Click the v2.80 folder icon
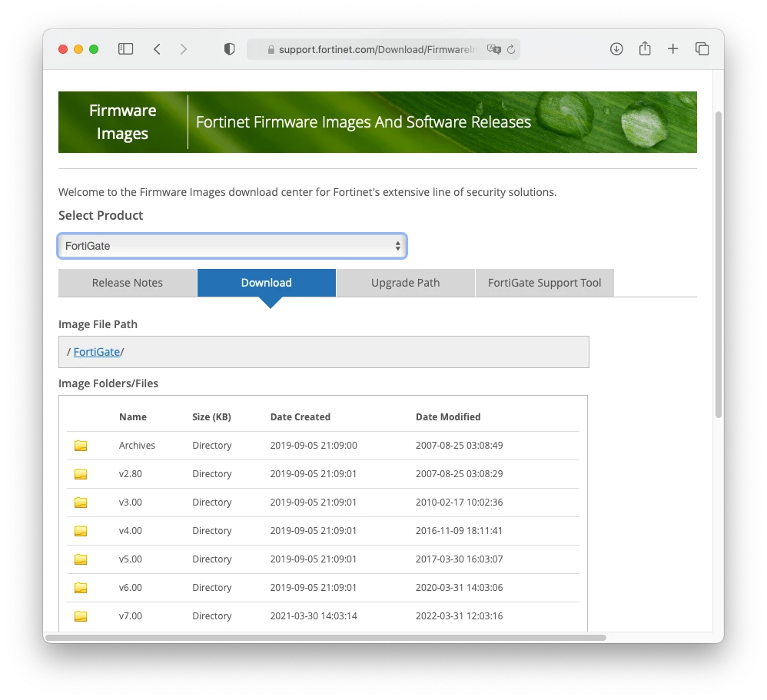 (81, 474)
